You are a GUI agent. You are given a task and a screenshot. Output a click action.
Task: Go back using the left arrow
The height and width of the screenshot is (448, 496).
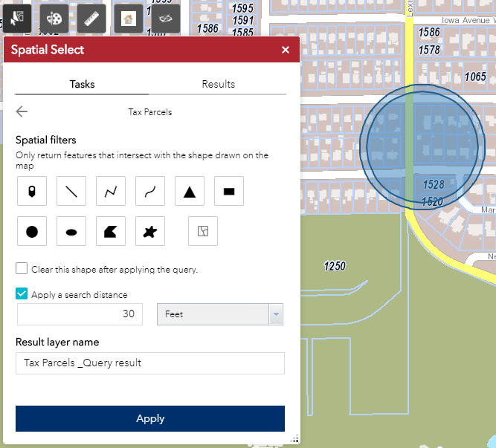pyautogui.click(x=22, y=112)
